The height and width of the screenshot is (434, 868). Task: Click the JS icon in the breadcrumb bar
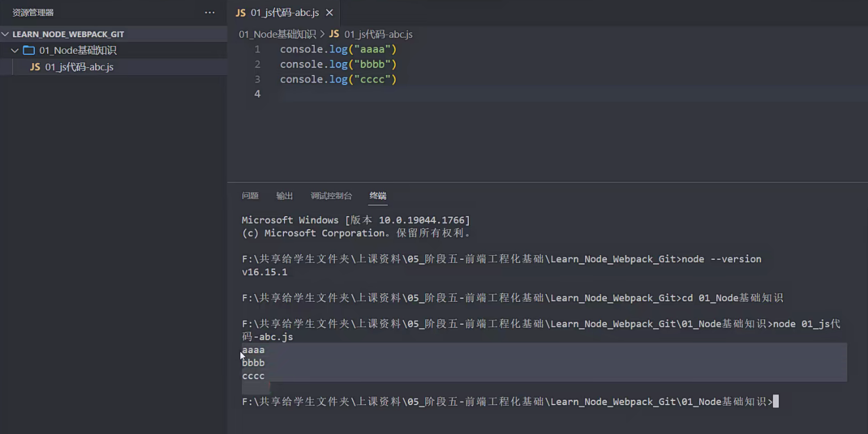334,34
